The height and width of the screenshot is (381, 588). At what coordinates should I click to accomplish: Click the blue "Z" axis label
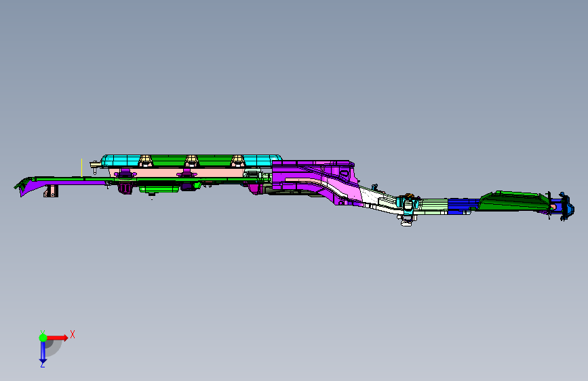coord(43,364)
